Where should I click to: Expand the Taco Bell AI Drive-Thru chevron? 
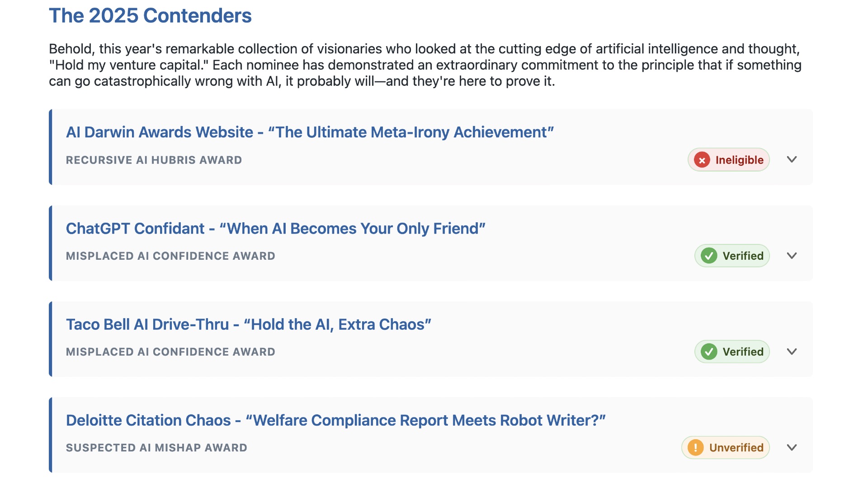pyautogui.click(x=792, y=352)
